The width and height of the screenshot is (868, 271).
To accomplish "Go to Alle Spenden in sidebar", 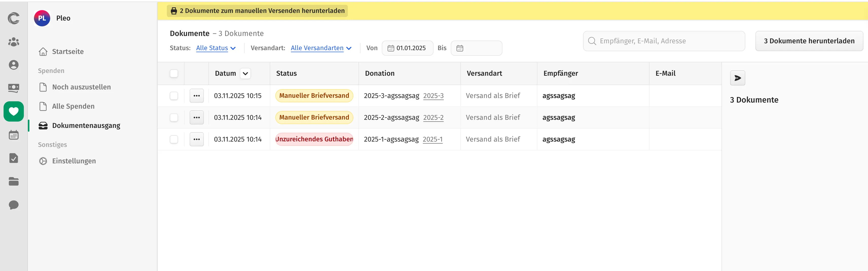I will click(x=73, y=106).
